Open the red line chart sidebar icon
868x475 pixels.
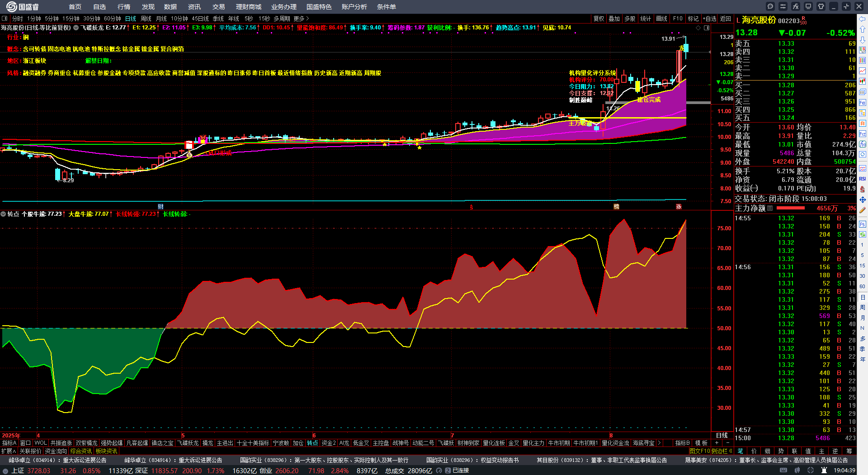coord(863,71)
